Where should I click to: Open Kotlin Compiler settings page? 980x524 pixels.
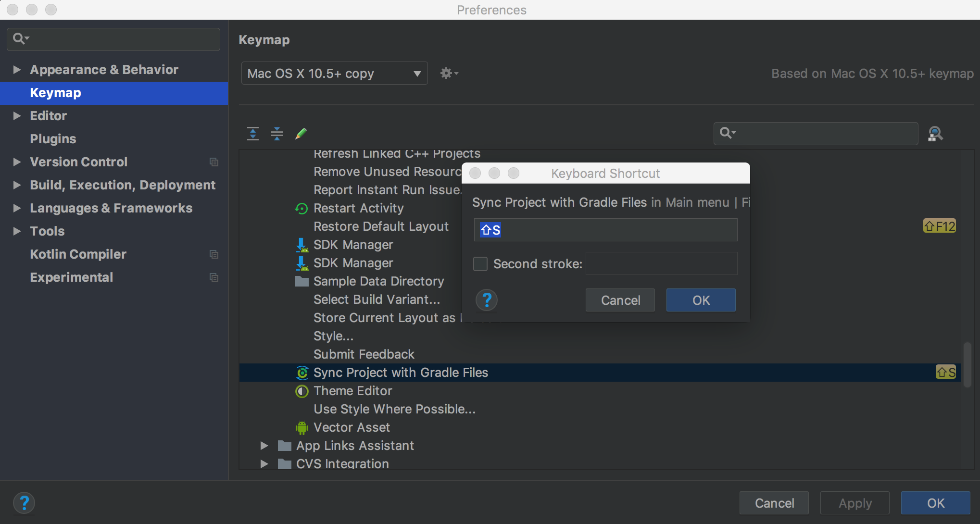tap(78, 254)
